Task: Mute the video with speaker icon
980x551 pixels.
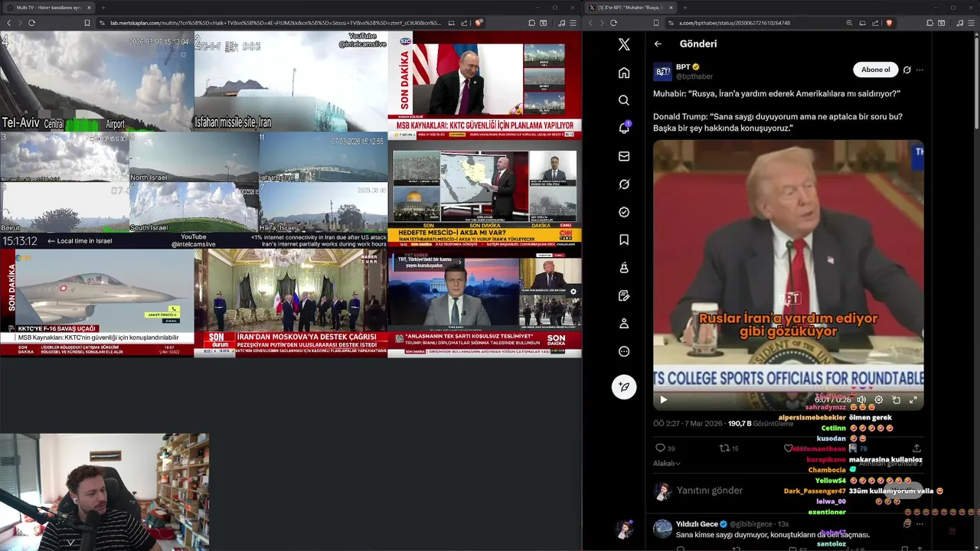Action: point(861,399)
